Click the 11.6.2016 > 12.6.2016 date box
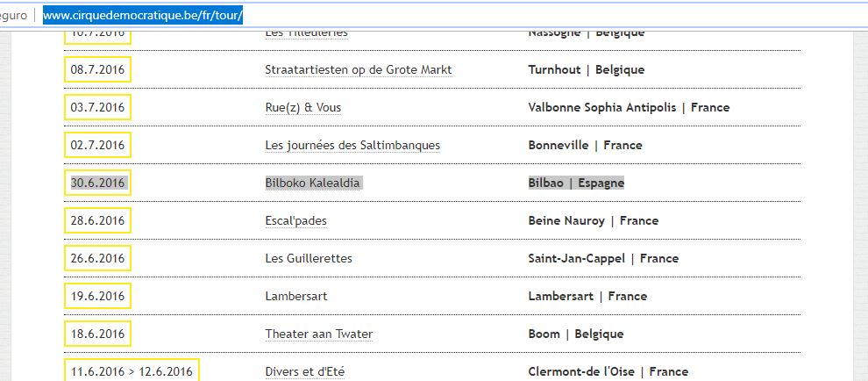Screen dimensions: 868x381 132,370
